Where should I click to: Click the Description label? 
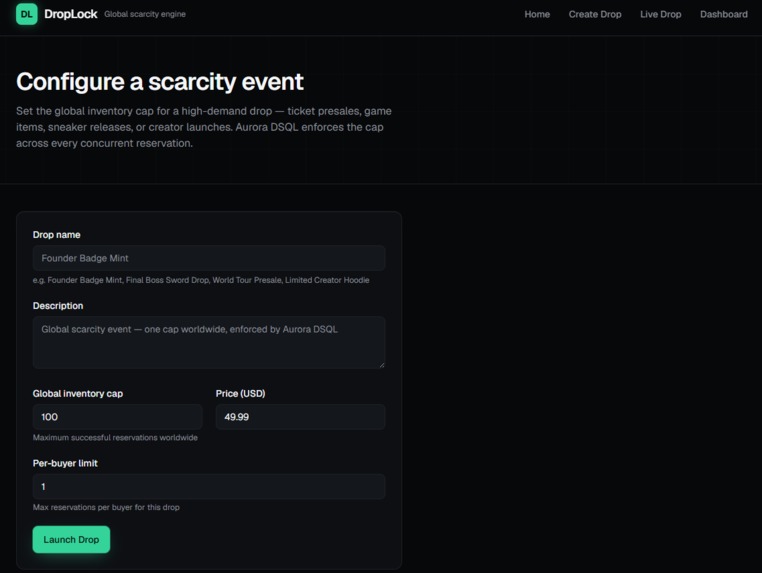point(58,306)
